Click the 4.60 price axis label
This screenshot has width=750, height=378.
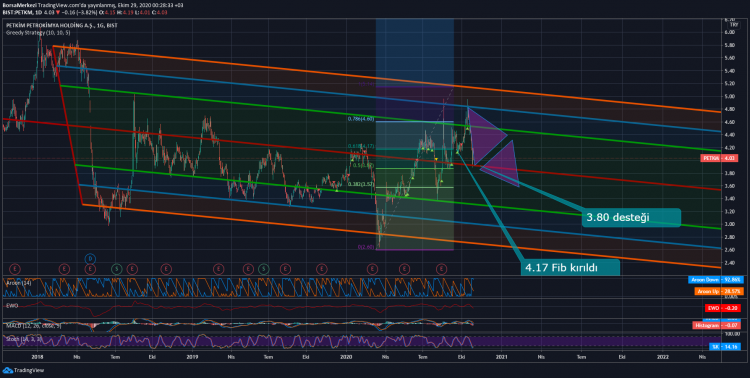tap(730, 122)
